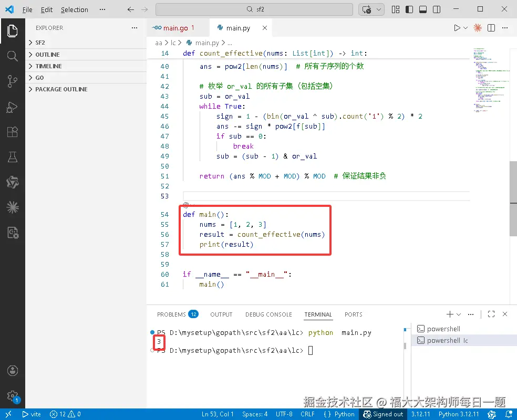The image size is (517, 420).
Task: Click UTF-8 encoding in status bar
Action: 284,414
